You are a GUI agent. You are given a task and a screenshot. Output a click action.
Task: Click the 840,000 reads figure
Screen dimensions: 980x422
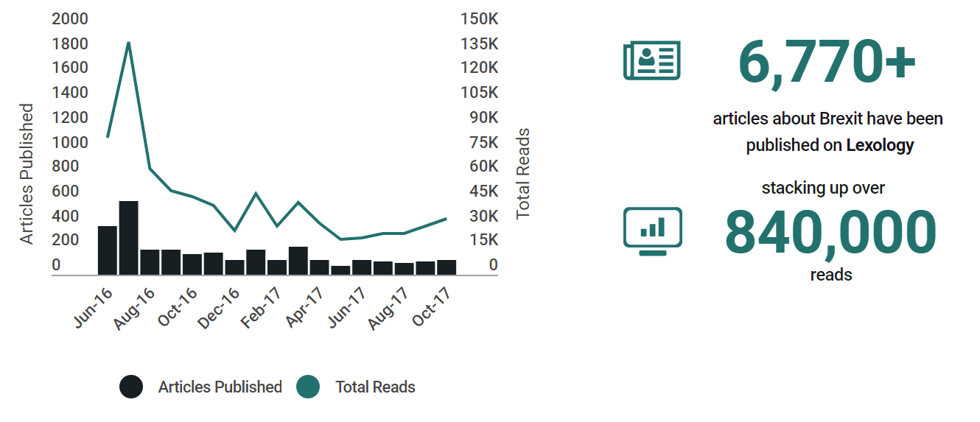coord(830,233)
